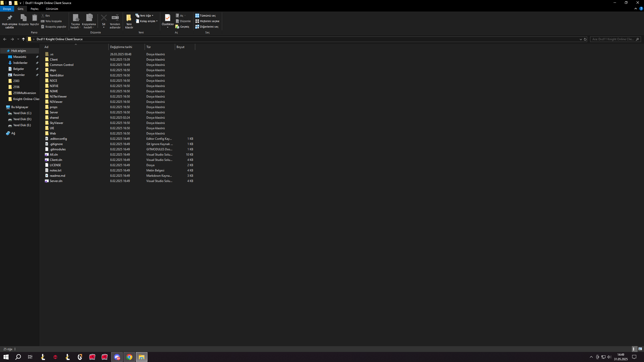This screenshot has height=362, width=644.
Task: Collapse the ribbon with chevron
Action: point(636,9)
